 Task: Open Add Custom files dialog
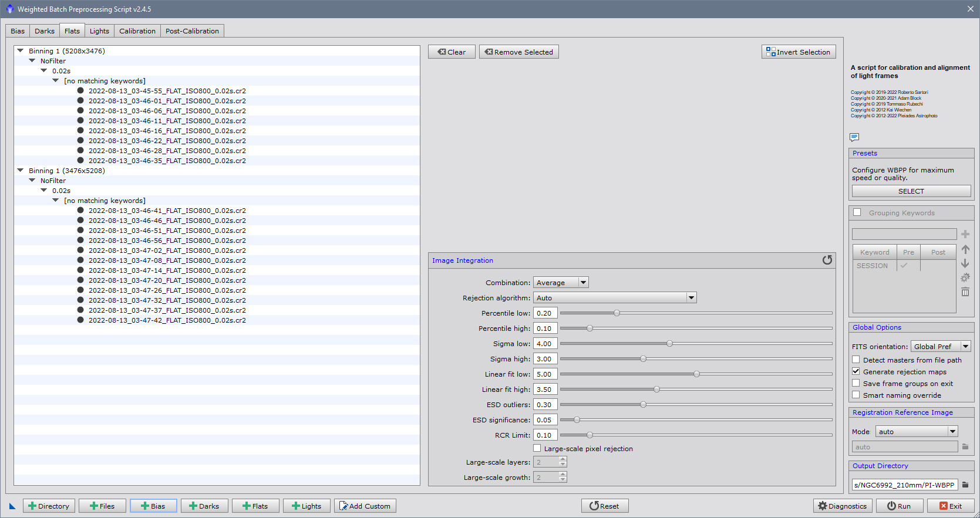click(x=365, y=506)
